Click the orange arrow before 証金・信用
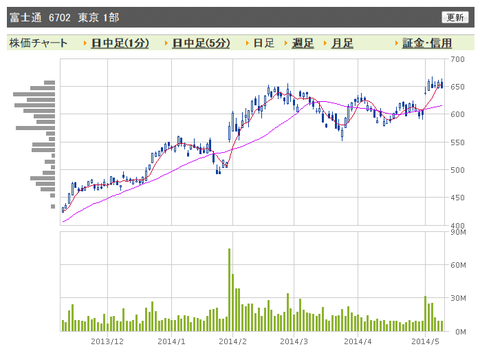 point(396,43)
